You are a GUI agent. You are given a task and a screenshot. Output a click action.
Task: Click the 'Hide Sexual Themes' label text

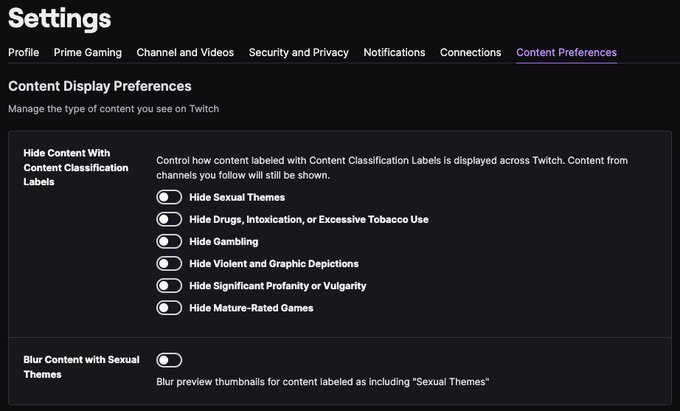pyautogui.click(x=237, y=197)
